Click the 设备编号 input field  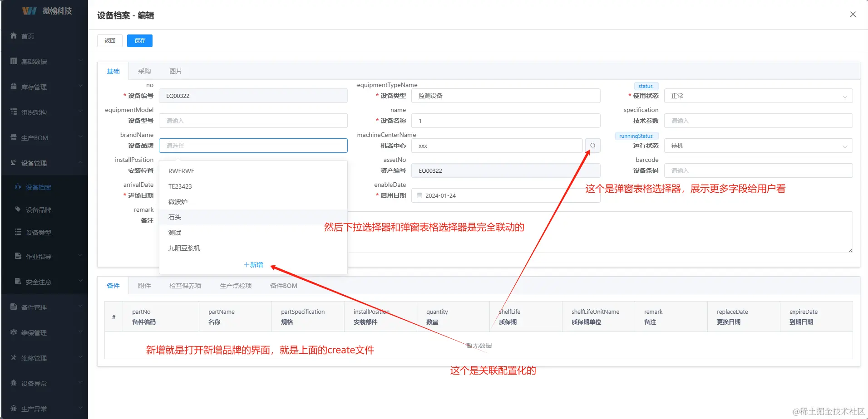click(253, 96)
